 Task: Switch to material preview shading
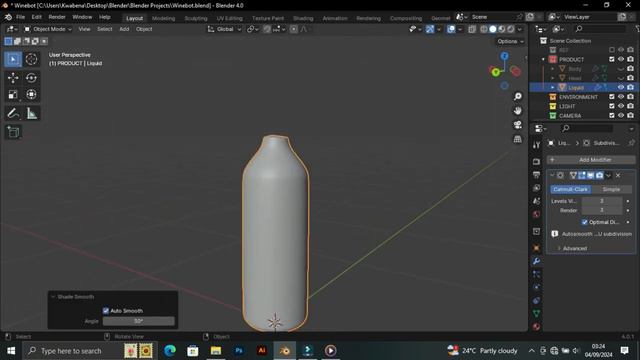[502, 29]
